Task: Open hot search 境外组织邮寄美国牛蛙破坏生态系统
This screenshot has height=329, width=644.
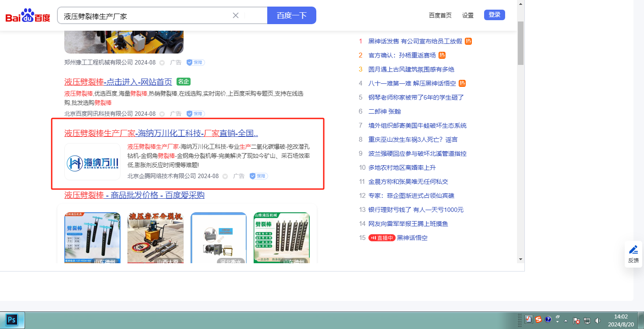Action: (418, 125)
